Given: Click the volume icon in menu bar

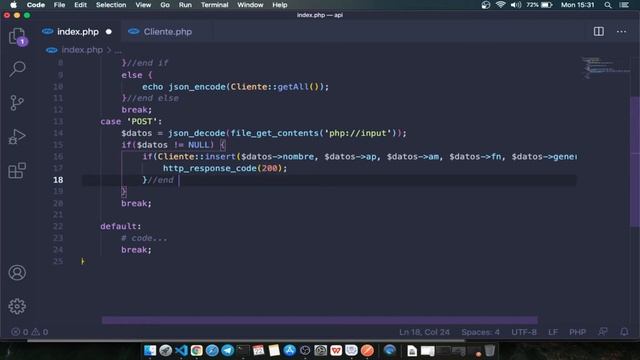Looking at the screenshot, I should click(x=516, y=5).
